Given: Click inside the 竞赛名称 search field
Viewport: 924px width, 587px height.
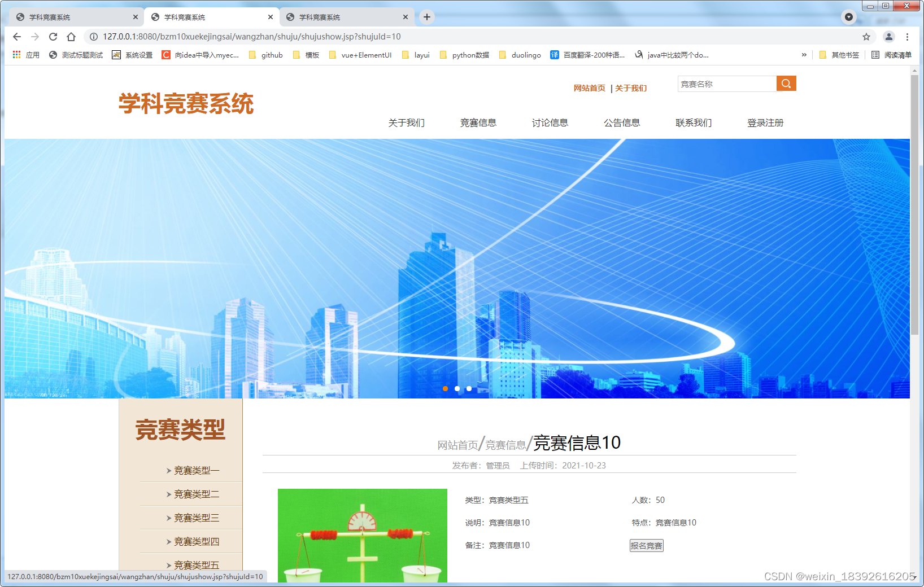Looking at the screenshot, I should 726,84.
